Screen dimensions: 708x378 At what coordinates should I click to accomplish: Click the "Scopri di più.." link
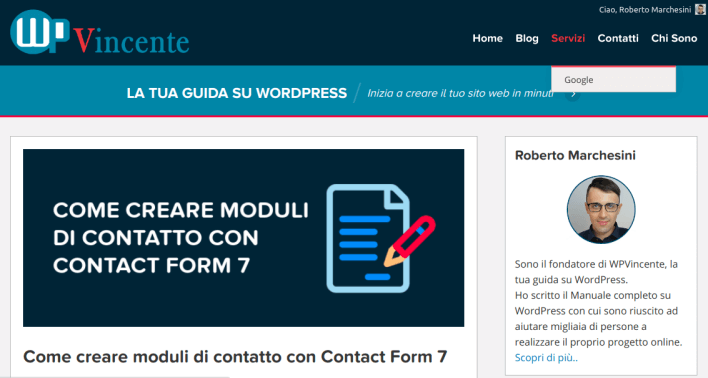[x=546, y=358]
